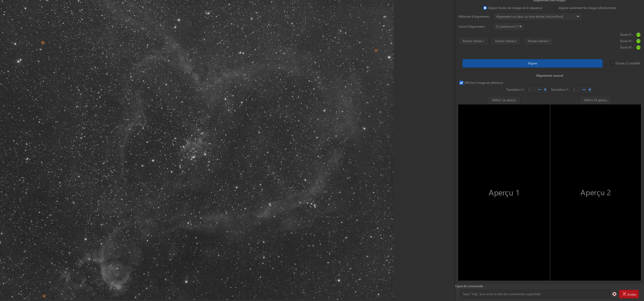Enable Drizzle x2 simplifié checkbox
Image resolution: width=644 pixels, height=301 pixels.
click(x=612, y=63)
